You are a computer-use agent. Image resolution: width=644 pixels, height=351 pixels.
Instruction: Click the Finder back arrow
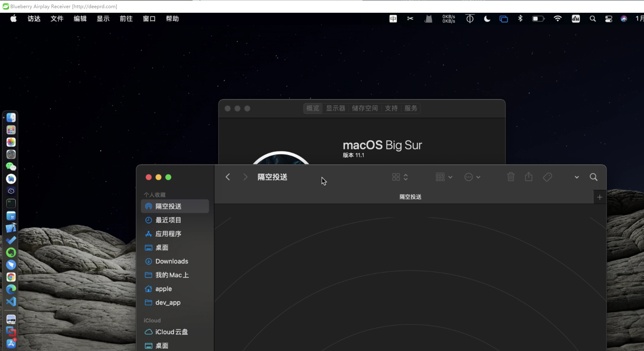click(228, 177)
